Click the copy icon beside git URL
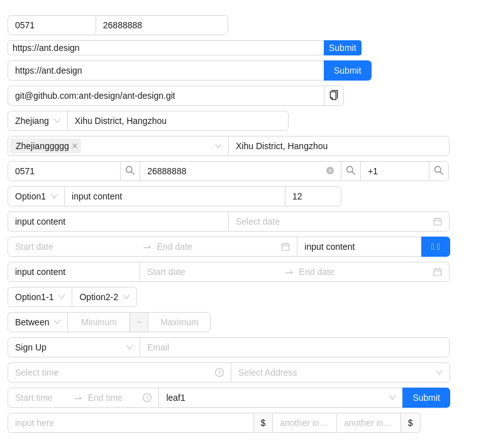Screen dimensions: 503x448 (x=334, y=95)
